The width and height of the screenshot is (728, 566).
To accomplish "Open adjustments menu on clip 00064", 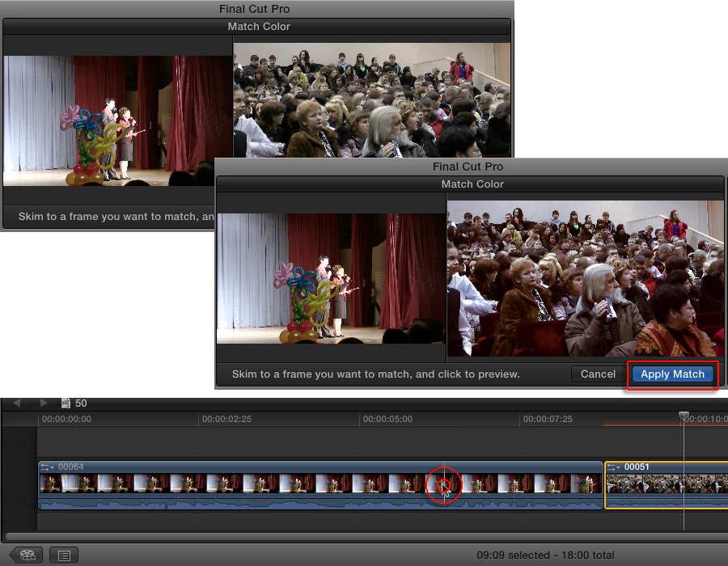I will coord(48,467).
